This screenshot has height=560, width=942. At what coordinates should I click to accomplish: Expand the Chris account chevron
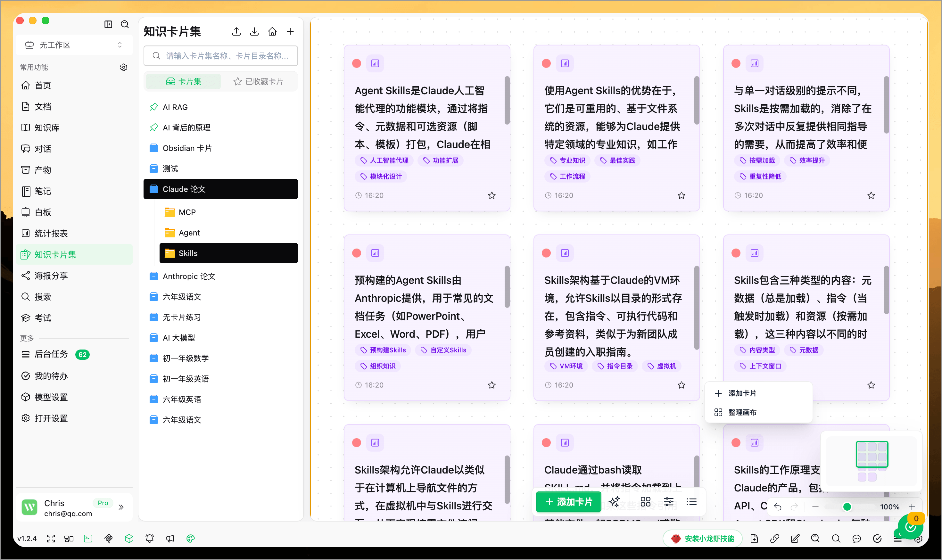point(121,507)
